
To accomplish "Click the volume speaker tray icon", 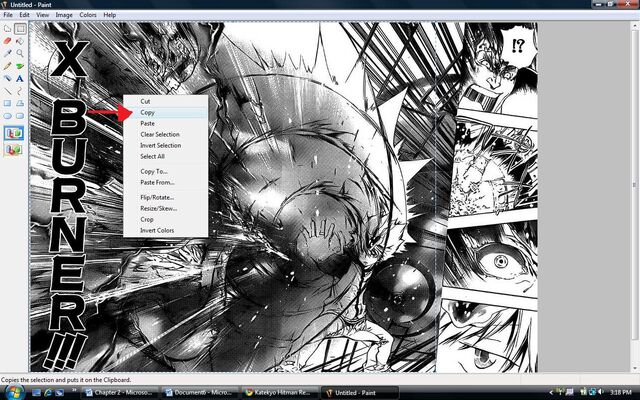I will (x=601, y=393).
